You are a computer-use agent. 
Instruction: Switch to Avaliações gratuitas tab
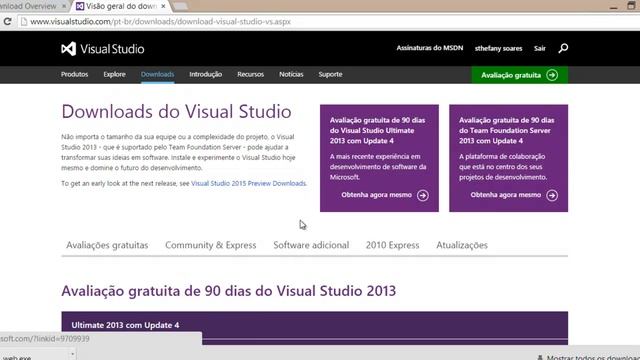[x=107, y=245]
